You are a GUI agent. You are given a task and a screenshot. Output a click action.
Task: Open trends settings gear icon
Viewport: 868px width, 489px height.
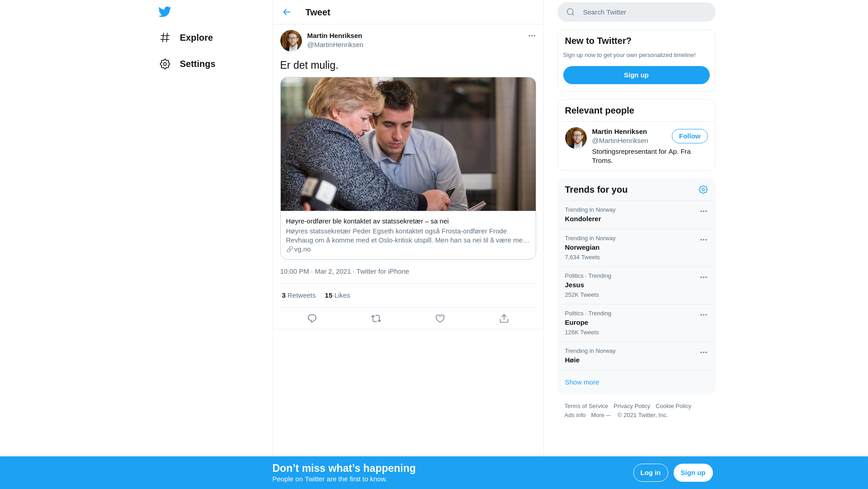coord(703,190)
